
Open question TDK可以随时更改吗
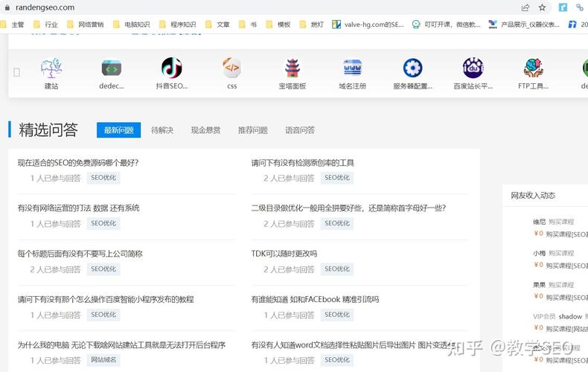tap(284, 254)
